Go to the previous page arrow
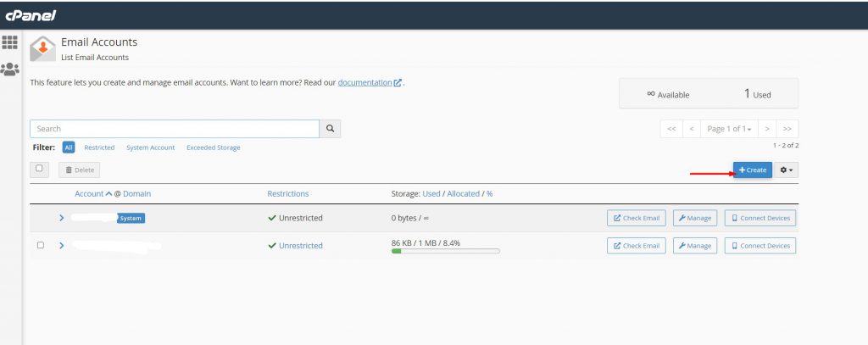 691,129
